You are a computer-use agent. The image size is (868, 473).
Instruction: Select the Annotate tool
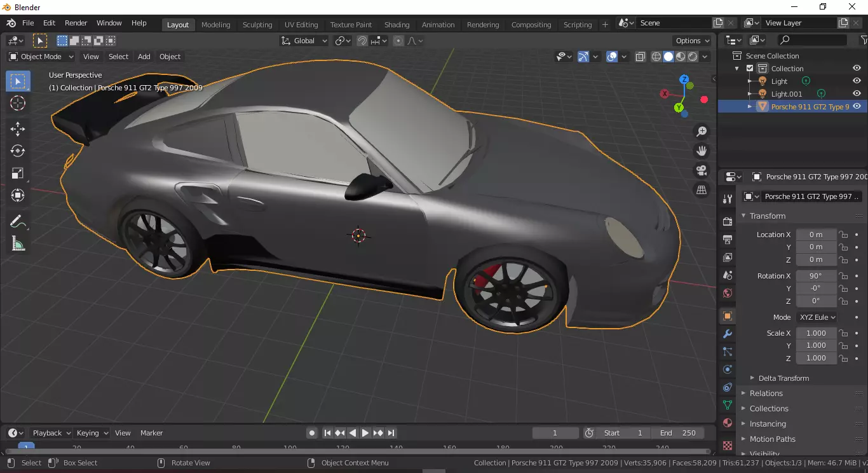tap(18, 222)
